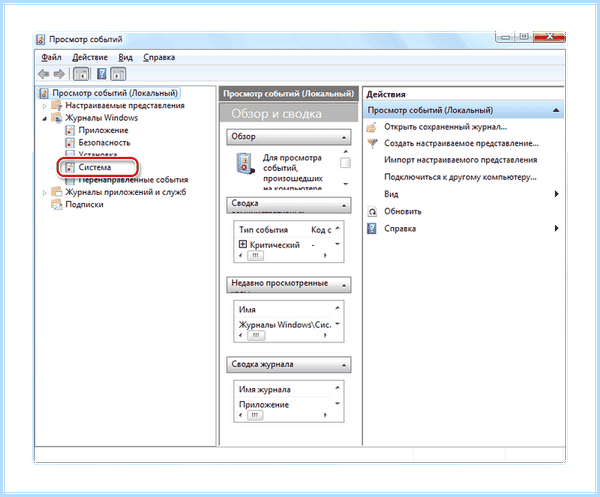The image size is (600, 497).
Task: Toggle the action pane toolbar icon
Action: pos(118,74)
